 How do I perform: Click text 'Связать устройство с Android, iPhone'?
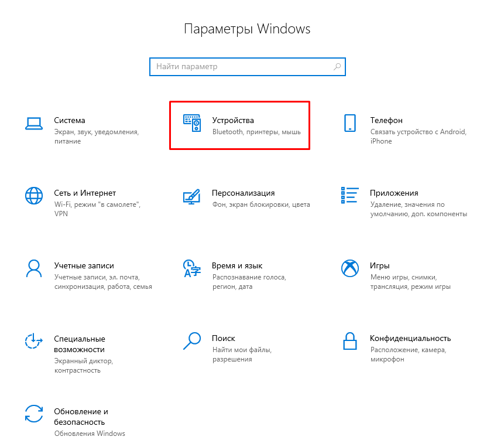(418, 137)
